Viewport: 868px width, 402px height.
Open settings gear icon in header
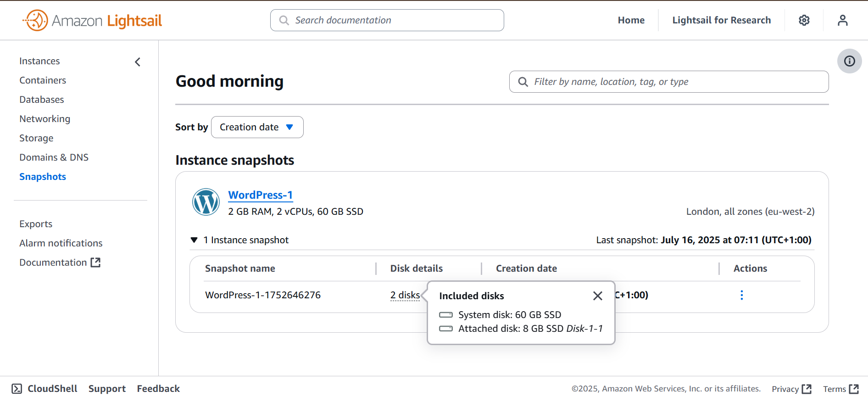[804, 20]
